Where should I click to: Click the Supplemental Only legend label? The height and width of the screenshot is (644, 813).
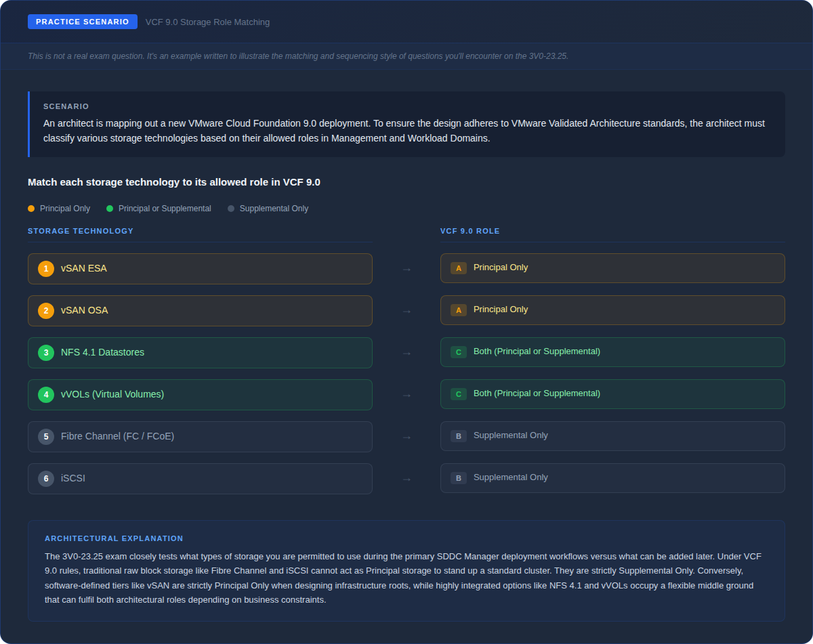click(x=274, y=209)
